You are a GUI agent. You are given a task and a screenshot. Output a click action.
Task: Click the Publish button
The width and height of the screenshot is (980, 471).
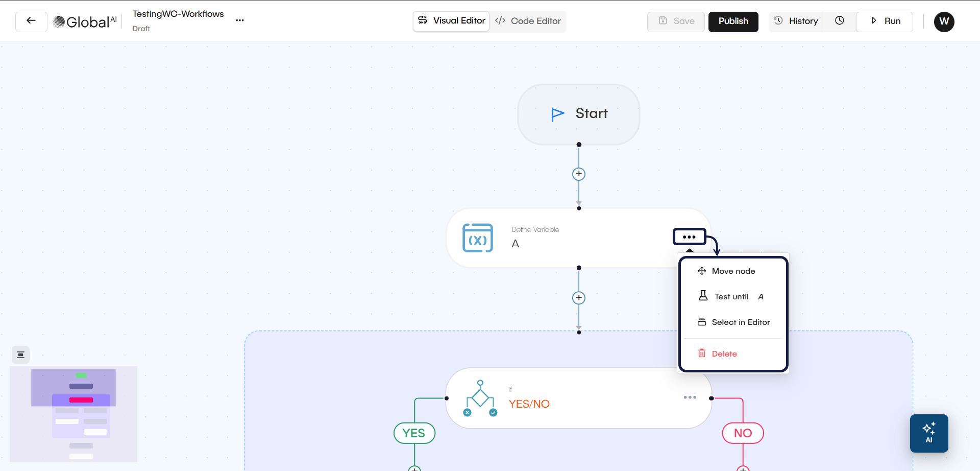pyautogui.click(x=733, y=21)
